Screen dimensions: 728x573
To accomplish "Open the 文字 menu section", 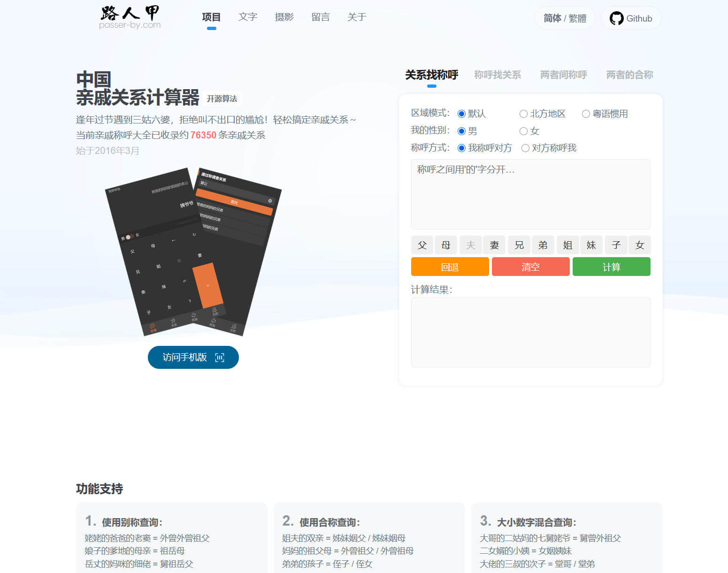I will click(x=247, y=17).
